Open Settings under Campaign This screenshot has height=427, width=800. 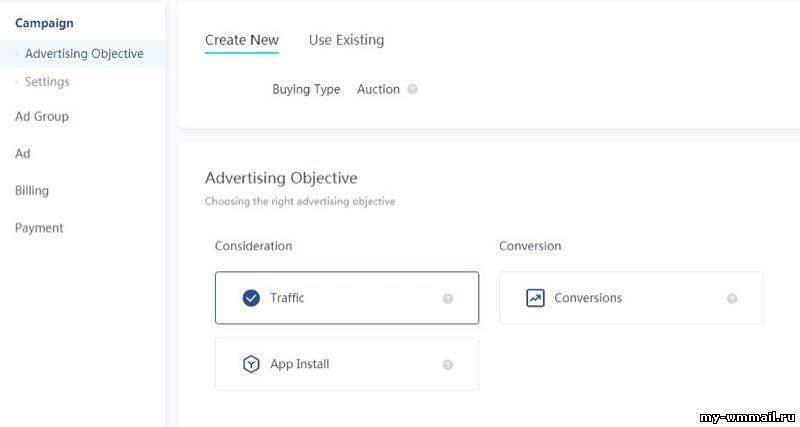coord(47,82)
